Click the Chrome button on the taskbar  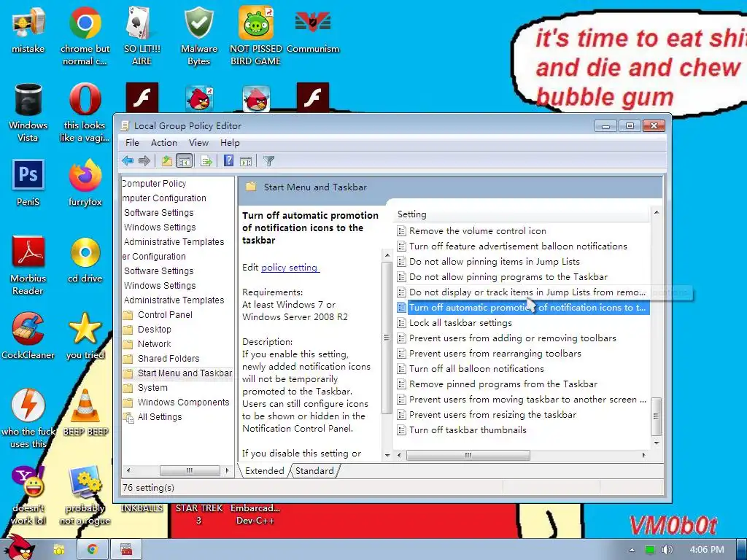click(x=93, y=550)
